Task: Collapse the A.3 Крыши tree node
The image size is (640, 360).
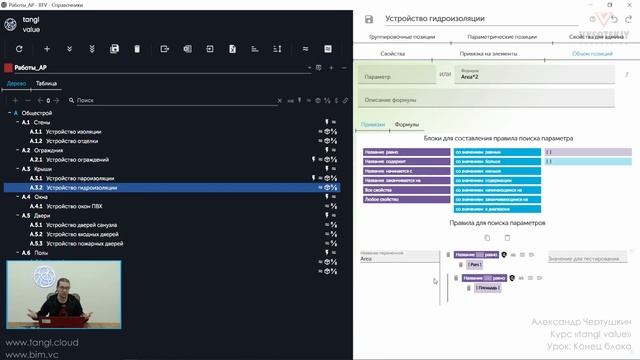Action: point(18,169)
